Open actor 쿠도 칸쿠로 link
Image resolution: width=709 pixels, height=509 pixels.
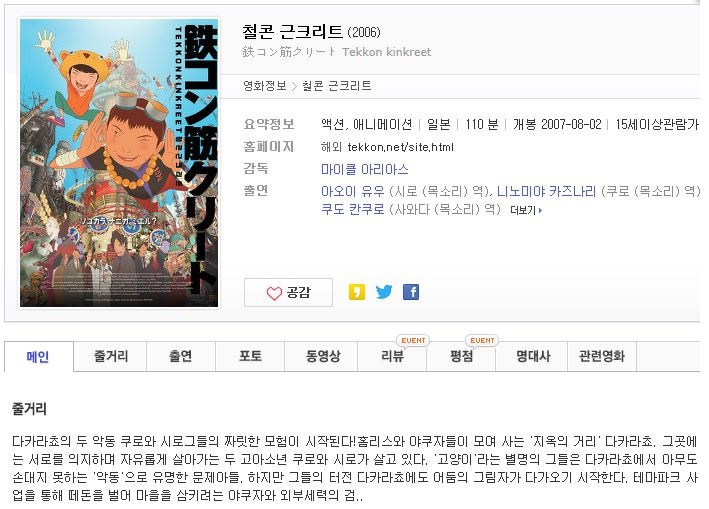(352, 209)
